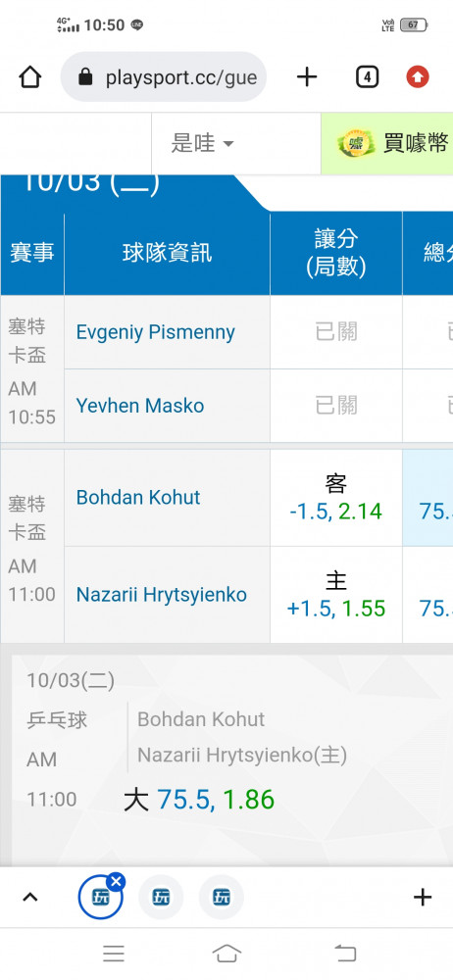
Task: Open a new tab with plus icon
Action: click(307, 77)
